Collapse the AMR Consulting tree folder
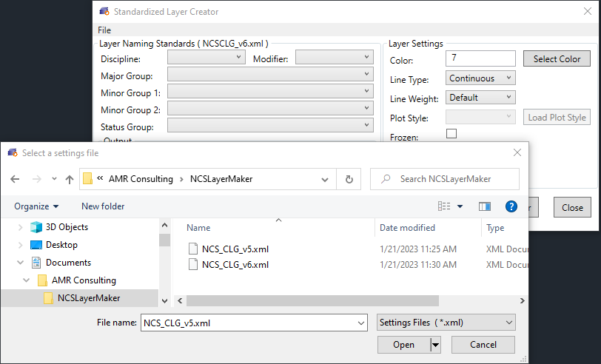 point(26,280)
